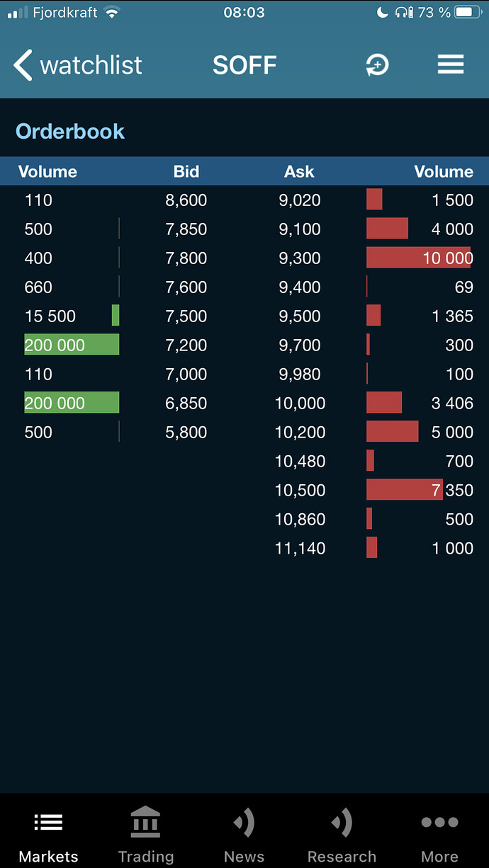Tap the Orderbook section heading

click(70, 131)
